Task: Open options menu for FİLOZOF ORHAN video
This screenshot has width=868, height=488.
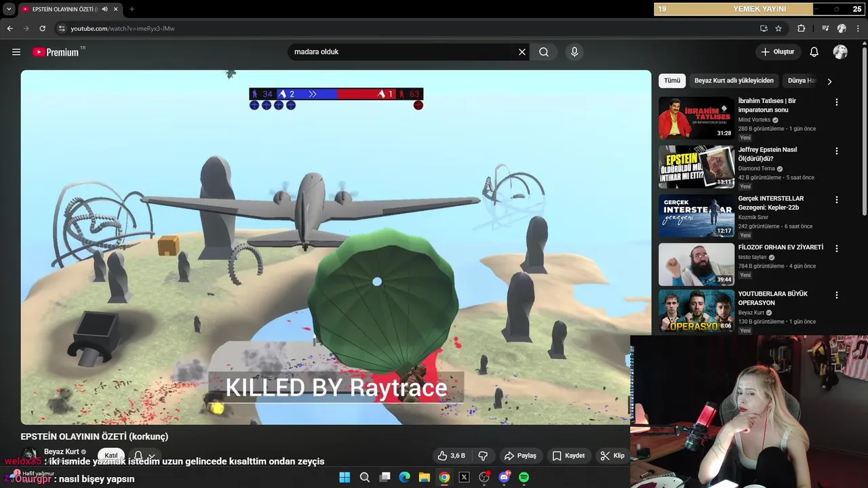Action: point(837,249)
